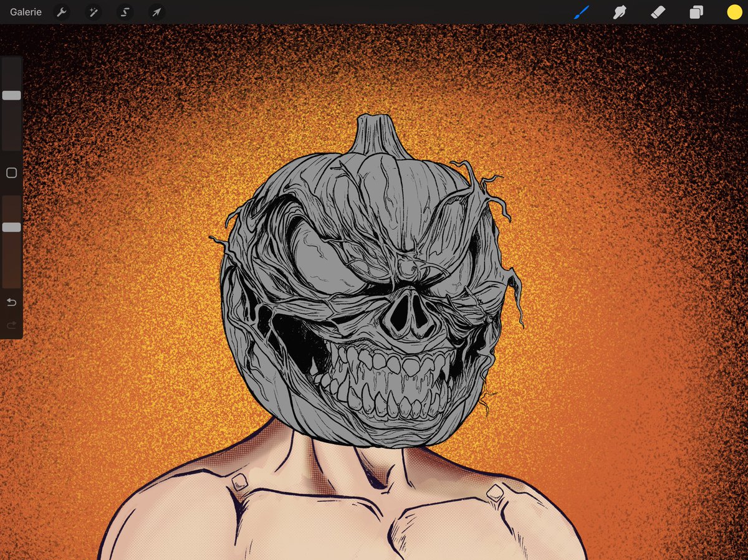Select the Eraser tool
Viewport: 748px width, 560px height.
[x=658, y=12]
